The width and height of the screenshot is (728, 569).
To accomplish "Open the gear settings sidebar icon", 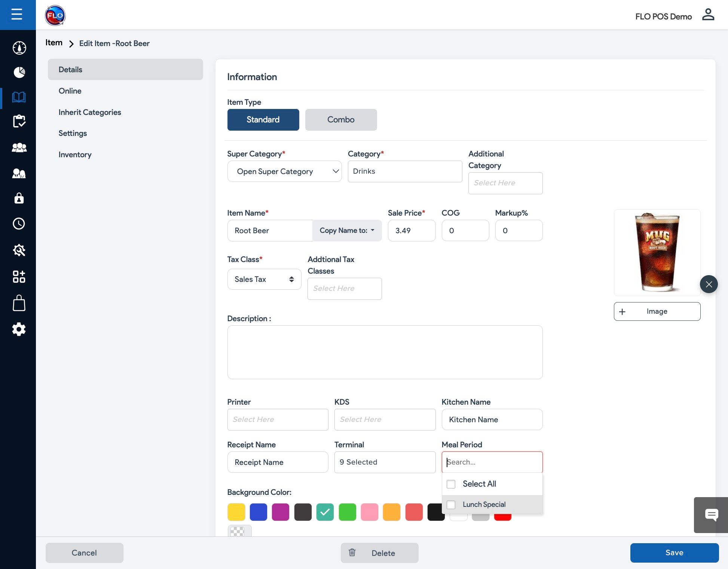I will pyautogui.click(x=19, y=329).
